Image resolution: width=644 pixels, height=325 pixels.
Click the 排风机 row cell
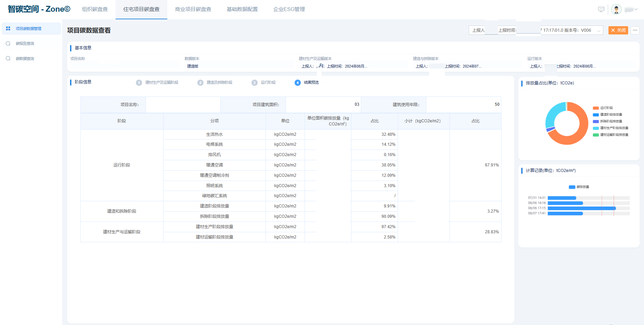[x=215, y=155]
